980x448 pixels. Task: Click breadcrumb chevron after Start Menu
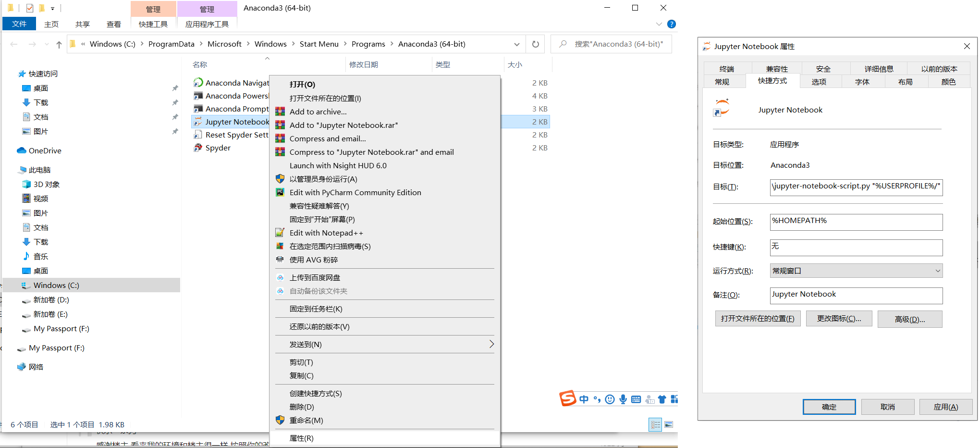tap(345, 44)
